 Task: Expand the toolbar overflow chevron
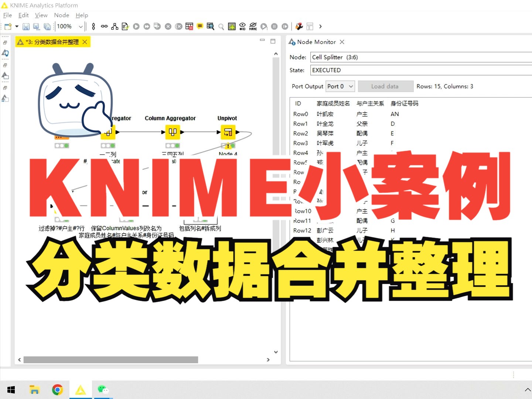pyautogui.click(x=320, y=26)
